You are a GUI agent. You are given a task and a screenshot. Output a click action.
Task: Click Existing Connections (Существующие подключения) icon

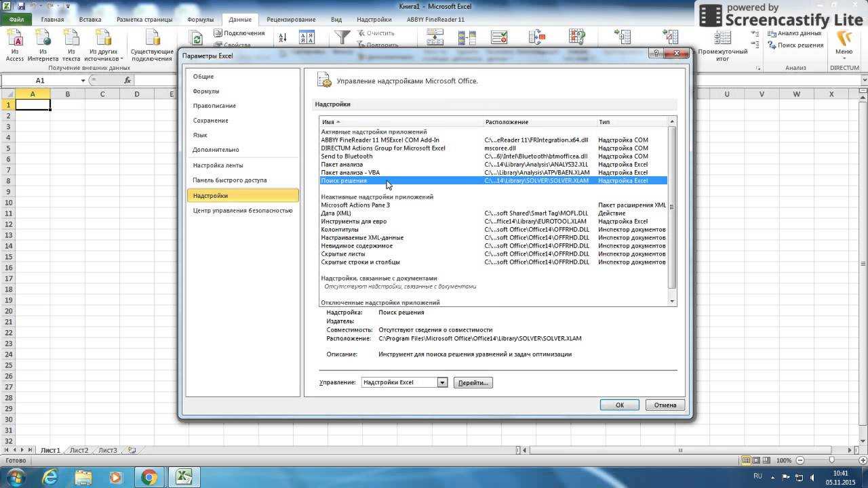pos(152,46)
